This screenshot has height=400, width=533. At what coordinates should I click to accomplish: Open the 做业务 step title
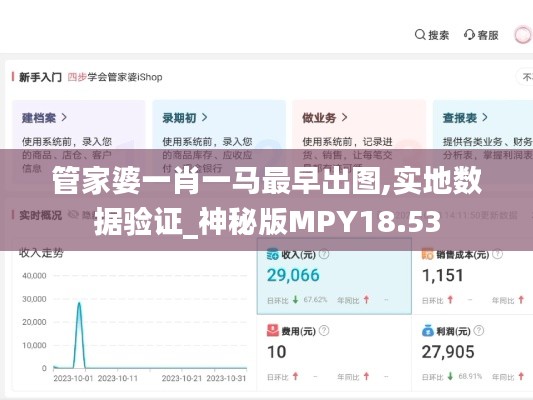coord(319,118)
